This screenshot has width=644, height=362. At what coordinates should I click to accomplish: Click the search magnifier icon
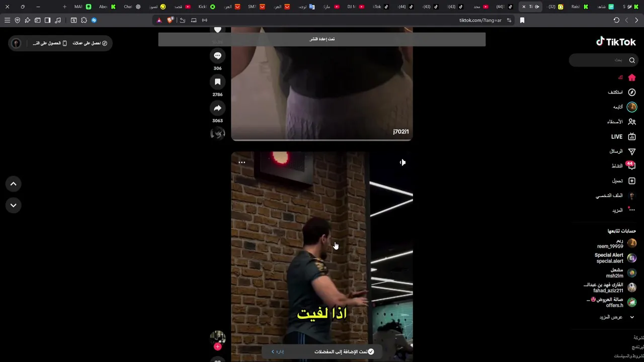(632, 60)
